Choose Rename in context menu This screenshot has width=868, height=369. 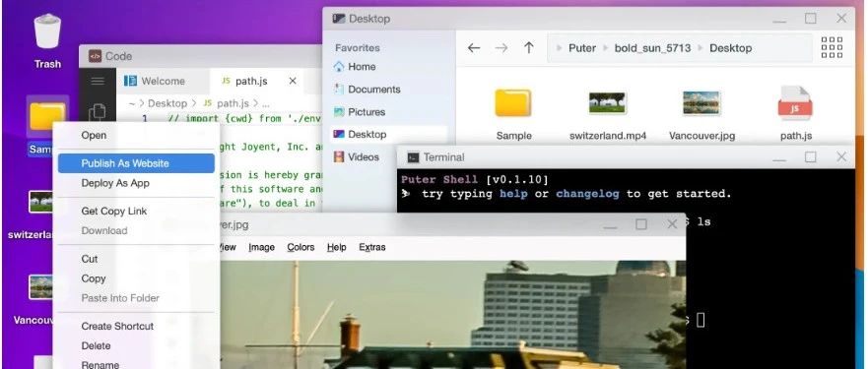(136, 364)
